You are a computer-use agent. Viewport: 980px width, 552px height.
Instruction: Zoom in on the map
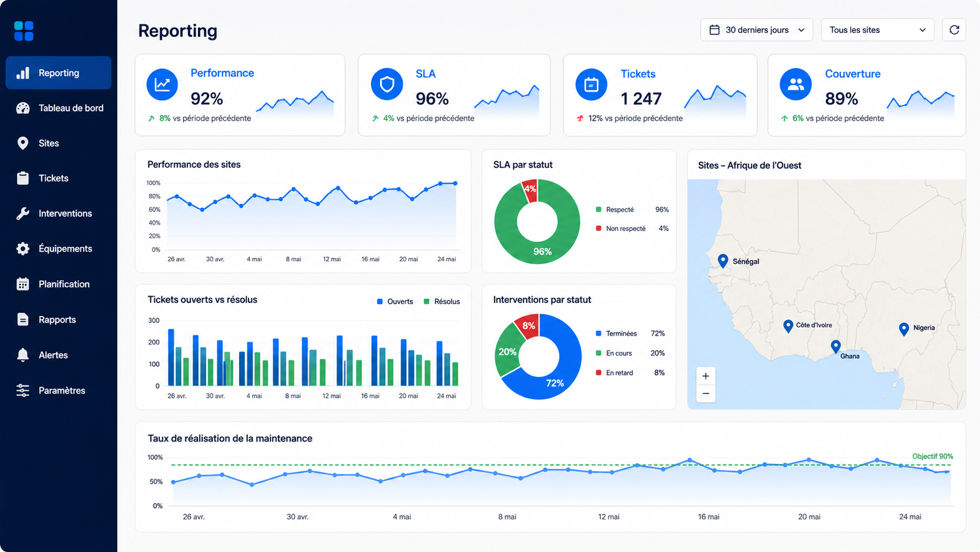(x=706, y=376)
